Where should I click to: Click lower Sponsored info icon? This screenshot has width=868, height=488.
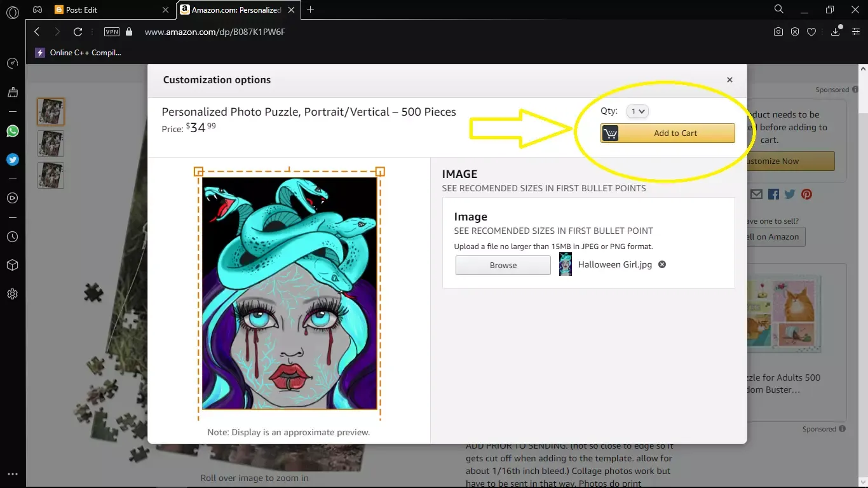coord(842,429)
